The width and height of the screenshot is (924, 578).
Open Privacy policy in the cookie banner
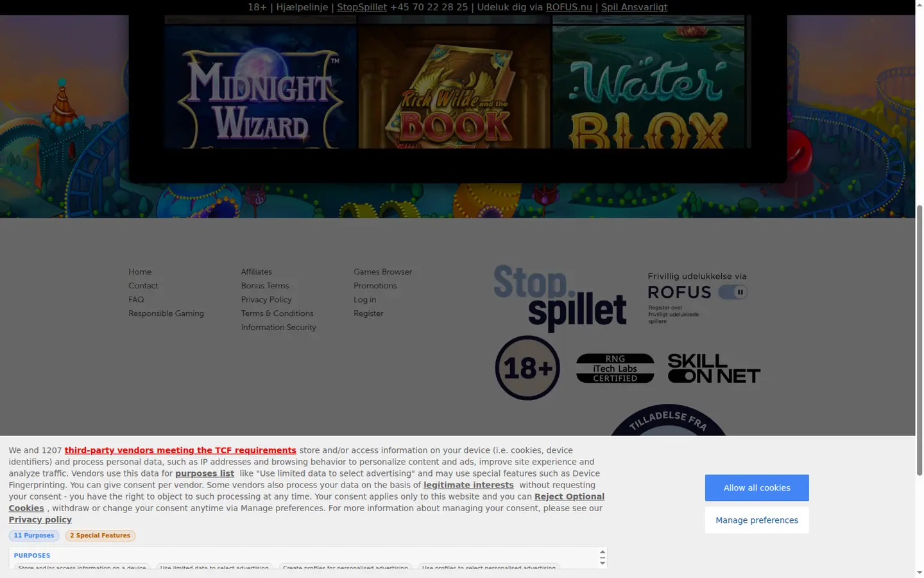click(40, 520)
